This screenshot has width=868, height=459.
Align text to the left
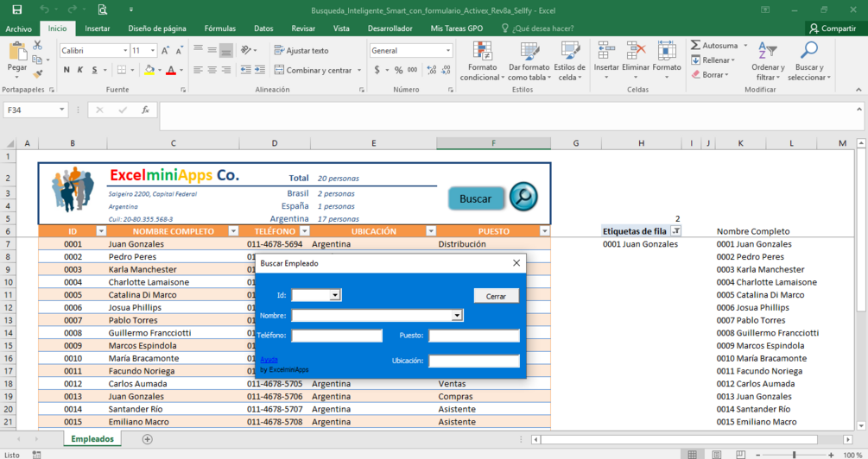point(198,70)
